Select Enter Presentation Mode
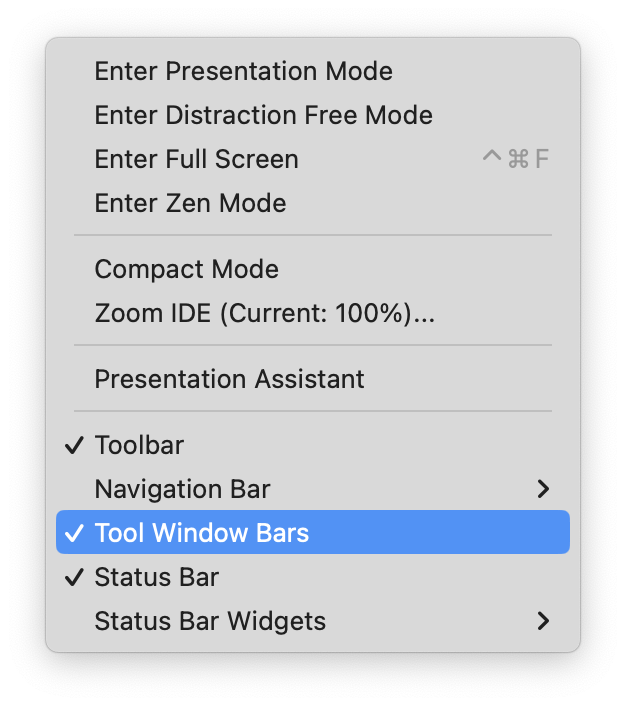626x706 pixels. (243, 72)
